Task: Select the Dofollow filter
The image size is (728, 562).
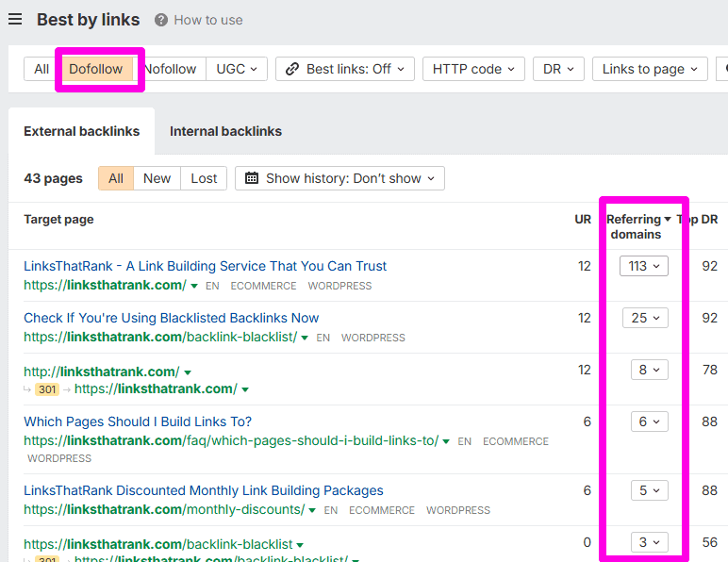Action: 95,69
